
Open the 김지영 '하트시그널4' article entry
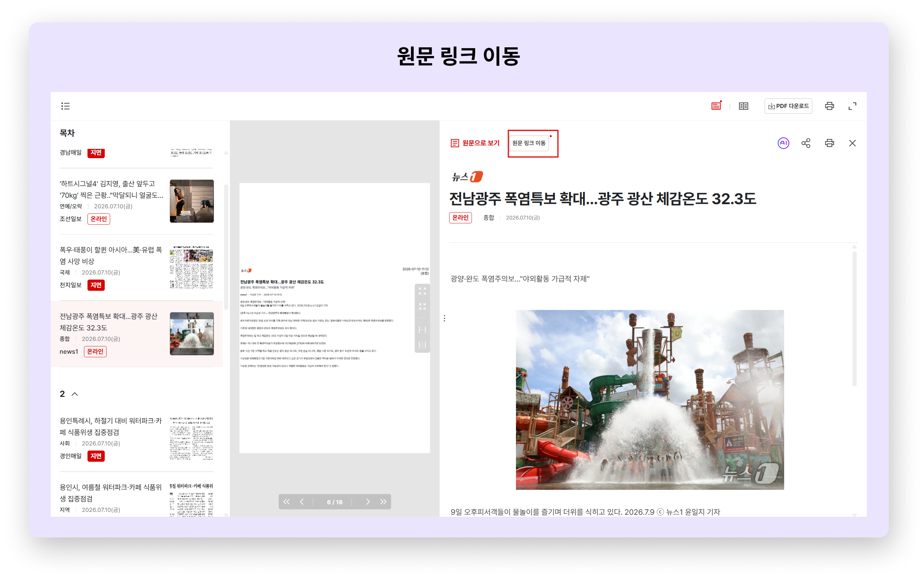point(137,201)
